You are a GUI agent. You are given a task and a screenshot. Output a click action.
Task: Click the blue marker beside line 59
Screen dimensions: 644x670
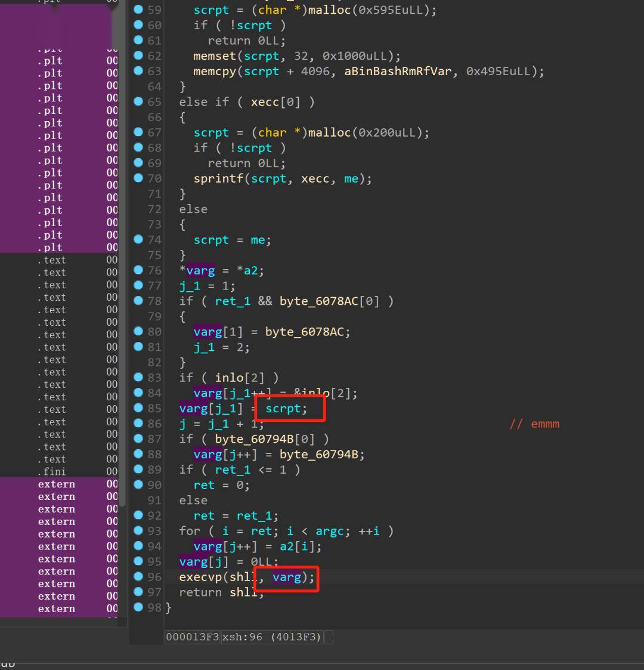pyautogui.click(x=138, y=10)
